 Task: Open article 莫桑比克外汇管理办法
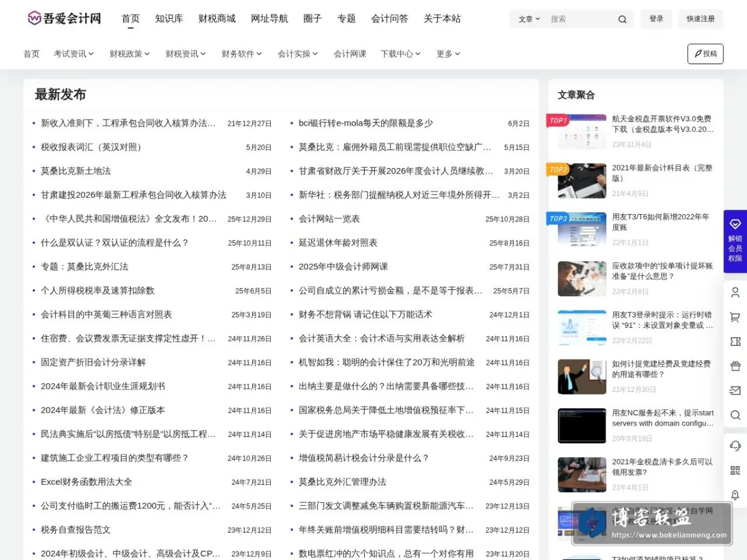(342, 482)
